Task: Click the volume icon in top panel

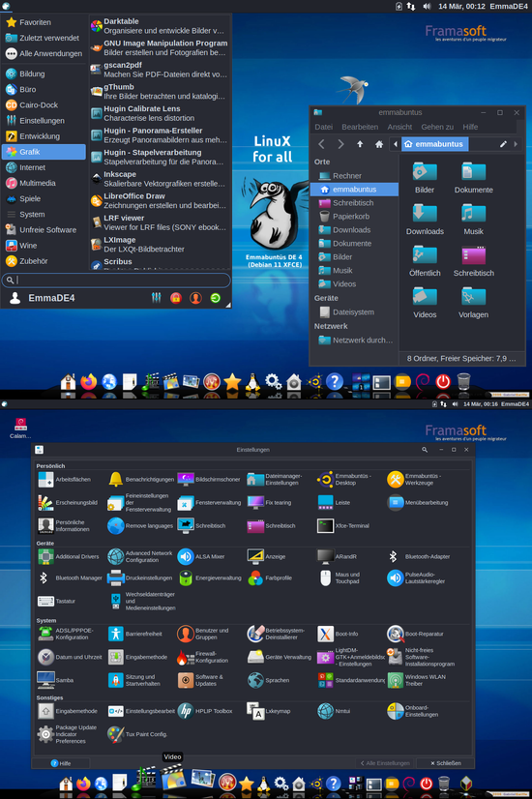Action: point(427,6)
